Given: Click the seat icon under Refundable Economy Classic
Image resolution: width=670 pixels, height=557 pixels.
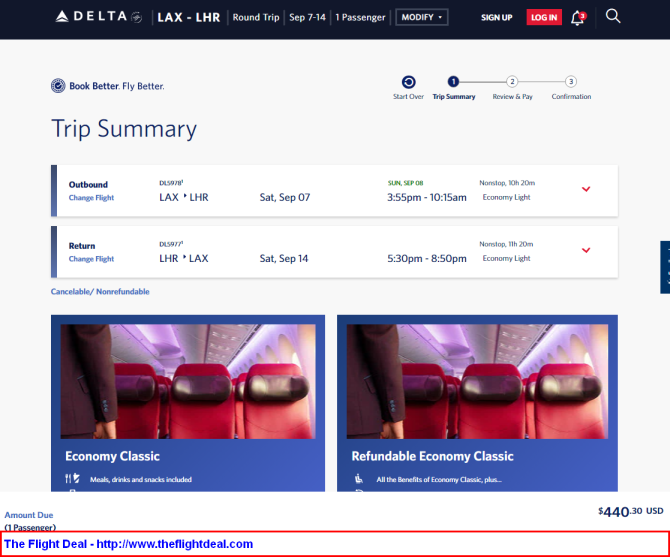Looking at the screenshot, I should (x=359, y=479).
